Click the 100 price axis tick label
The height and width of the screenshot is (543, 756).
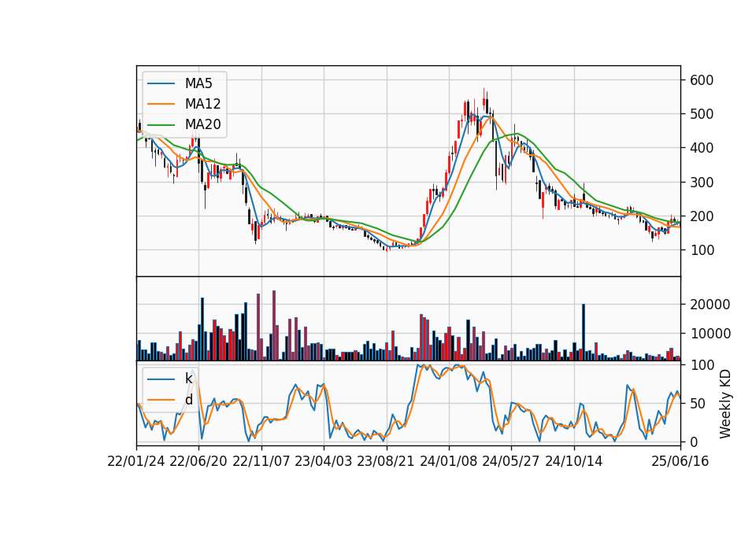click(x=702, y=250)
